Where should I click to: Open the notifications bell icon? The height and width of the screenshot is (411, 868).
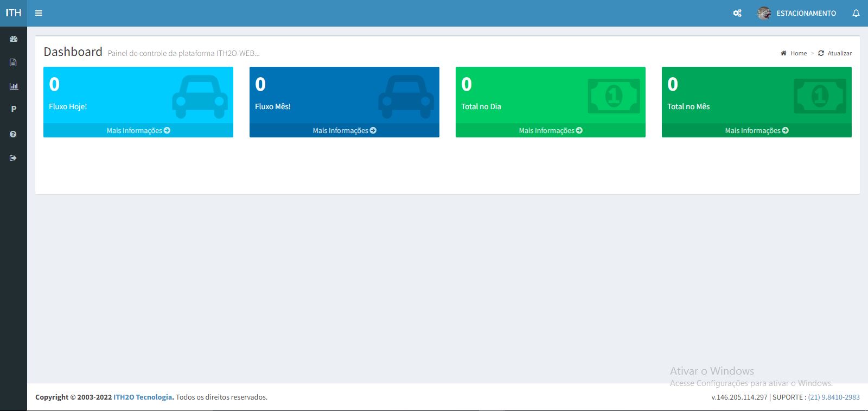856,13
